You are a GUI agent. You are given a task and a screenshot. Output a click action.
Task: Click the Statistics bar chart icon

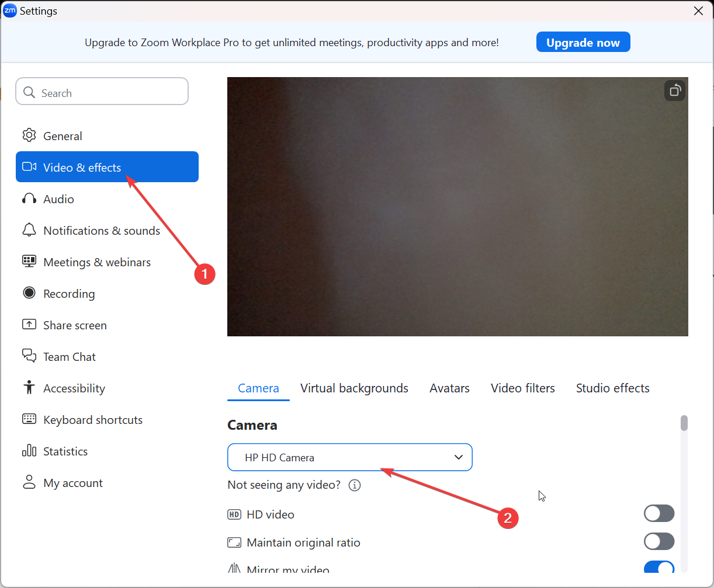[x=29, y=451]
